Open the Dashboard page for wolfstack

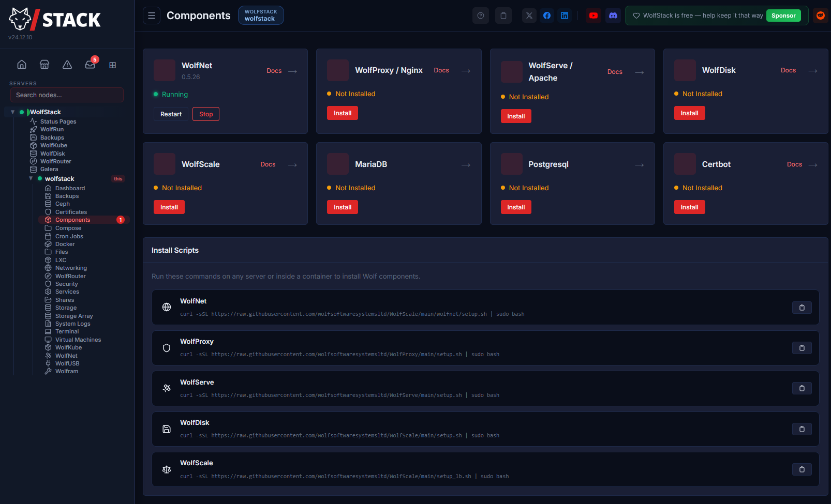[x=70, y=188]
